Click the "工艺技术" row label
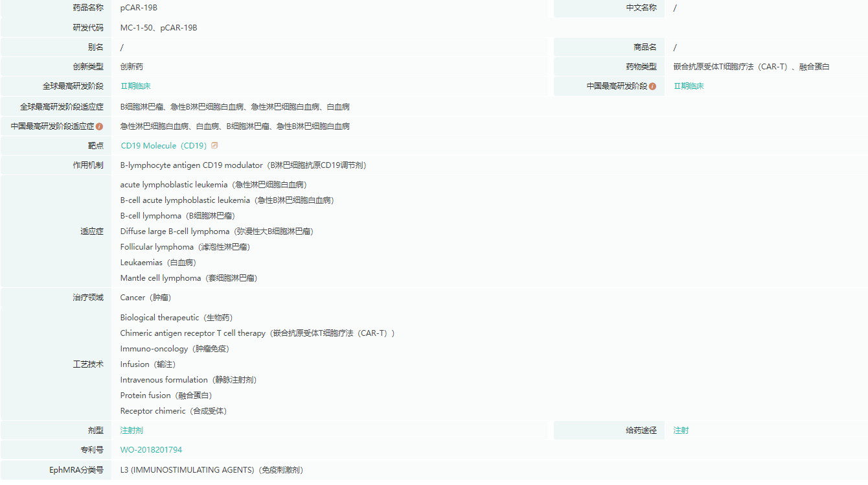Viewport: 868px width, 485px height. pyautogui.click(x=88, y=364)
